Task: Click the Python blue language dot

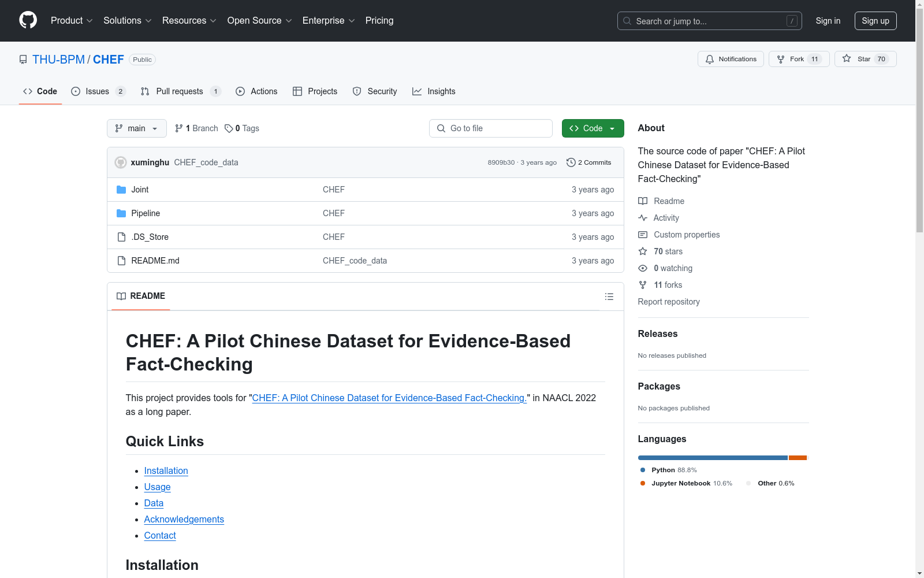Action: pyautogui.click(x=643, y=470)
